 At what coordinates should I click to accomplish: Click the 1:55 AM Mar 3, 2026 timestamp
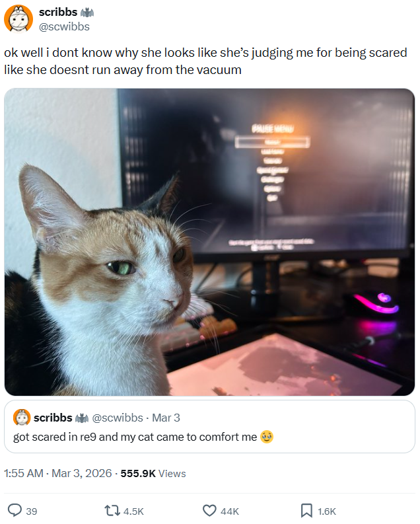tap(57, 473)
